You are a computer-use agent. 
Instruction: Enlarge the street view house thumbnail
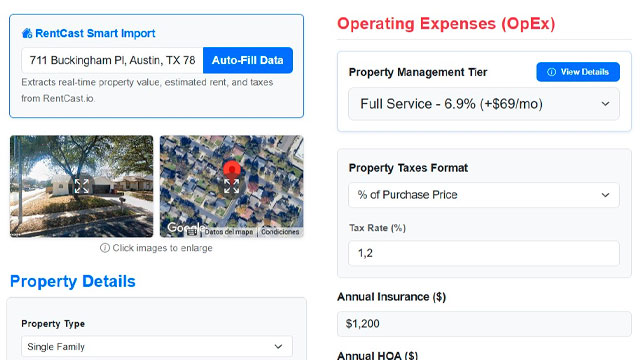pyautogui.click(x=81, y=186)
